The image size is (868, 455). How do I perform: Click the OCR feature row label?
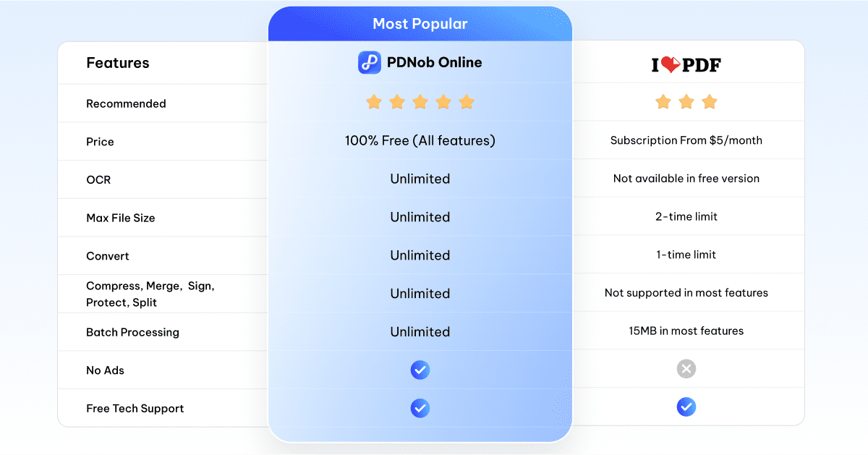[98, 179]
